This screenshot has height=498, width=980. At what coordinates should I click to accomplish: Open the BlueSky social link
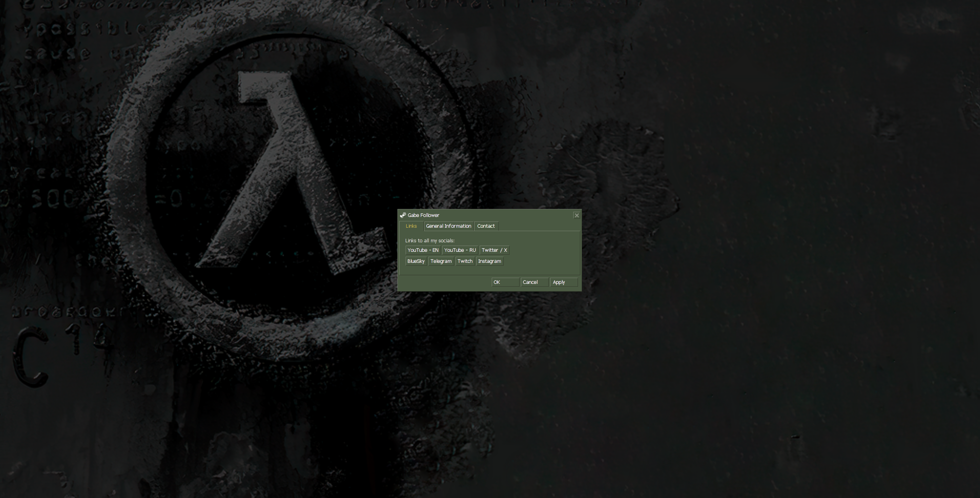click(415, 261)
